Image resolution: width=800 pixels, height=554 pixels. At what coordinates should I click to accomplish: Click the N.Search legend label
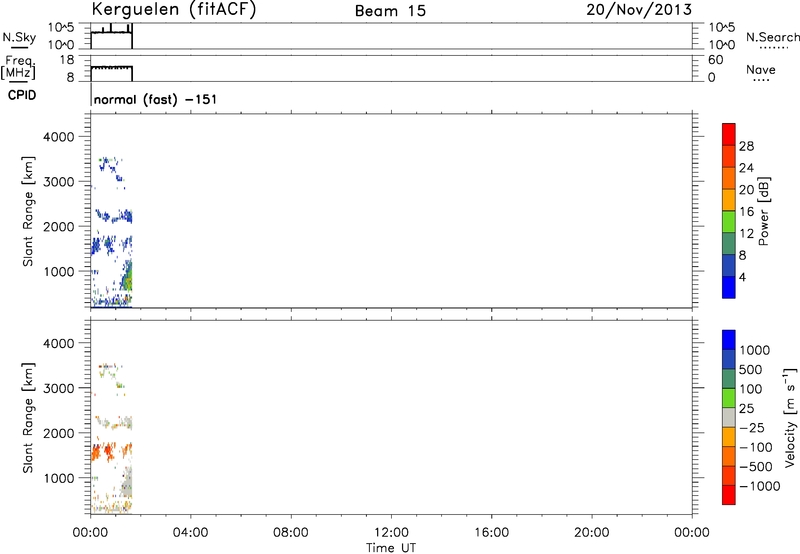tap(772, 37)
